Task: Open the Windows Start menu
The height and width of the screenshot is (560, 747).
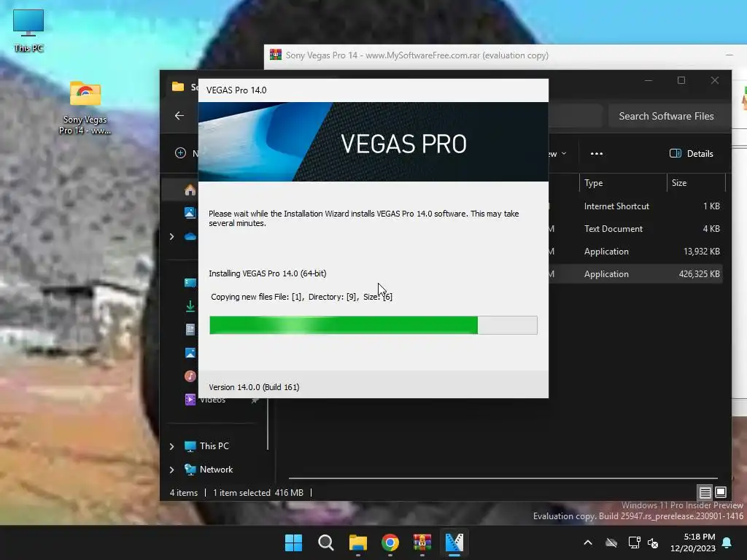Action: (293, 542)
